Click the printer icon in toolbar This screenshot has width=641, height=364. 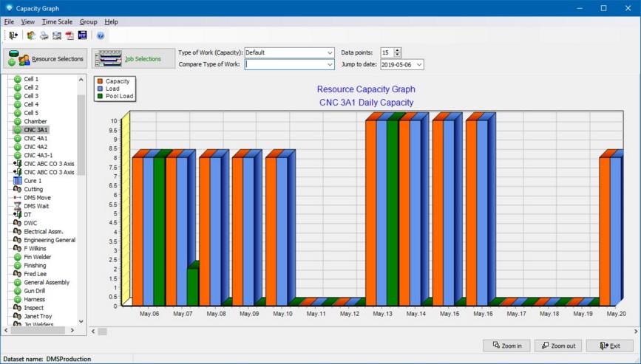tap(44, 35)
